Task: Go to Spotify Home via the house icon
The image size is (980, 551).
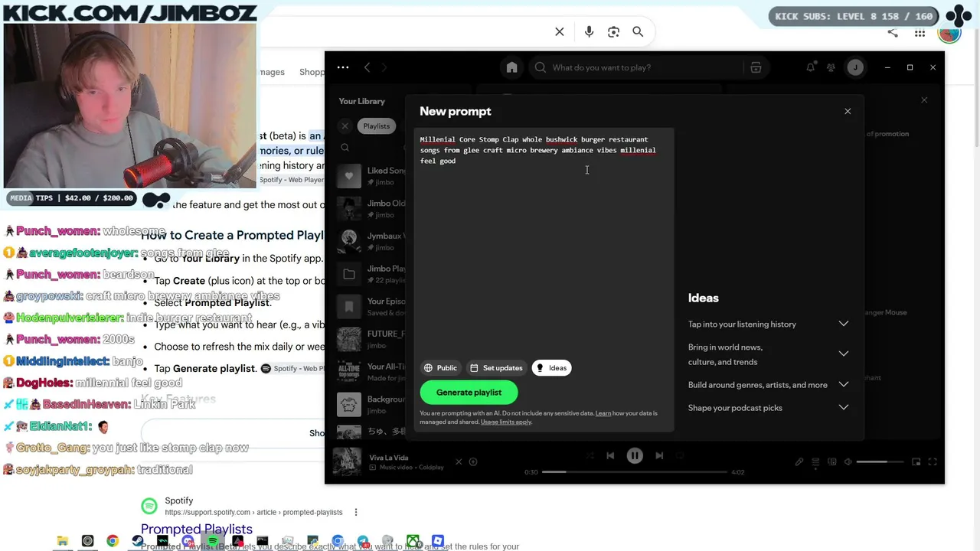Action: click(511, 67)
